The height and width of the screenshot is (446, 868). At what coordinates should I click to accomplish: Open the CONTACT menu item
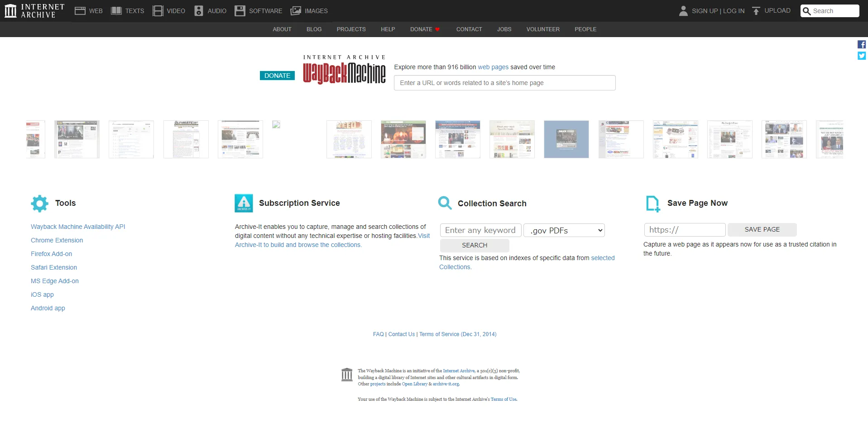469,29
